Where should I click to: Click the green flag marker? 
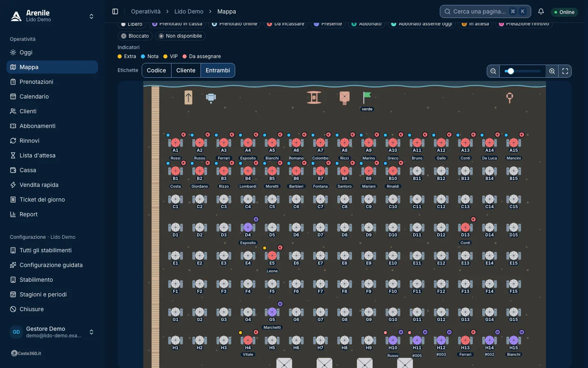click(x=367, y=98)
